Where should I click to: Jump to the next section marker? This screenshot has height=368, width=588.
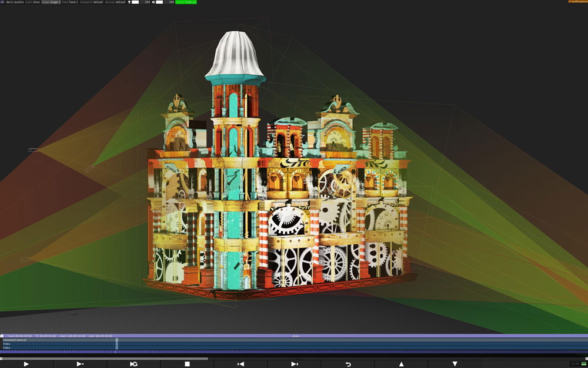(294, 364)
